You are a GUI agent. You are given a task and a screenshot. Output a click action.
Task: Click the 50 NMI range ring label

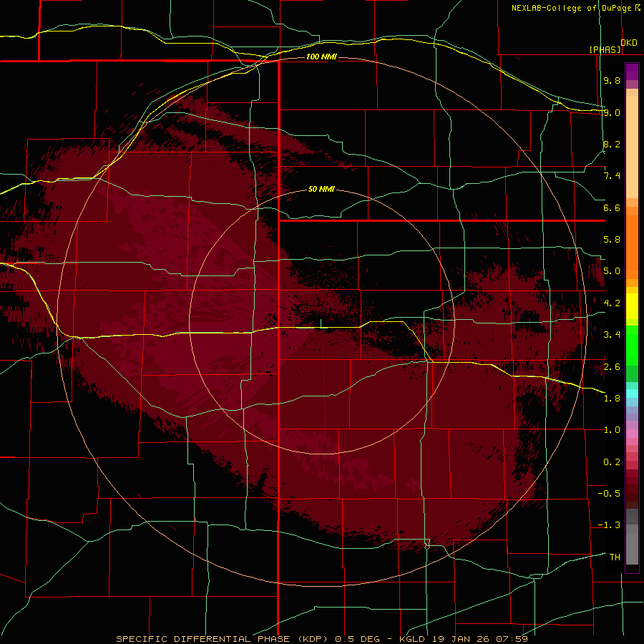(x=321, y=189)
